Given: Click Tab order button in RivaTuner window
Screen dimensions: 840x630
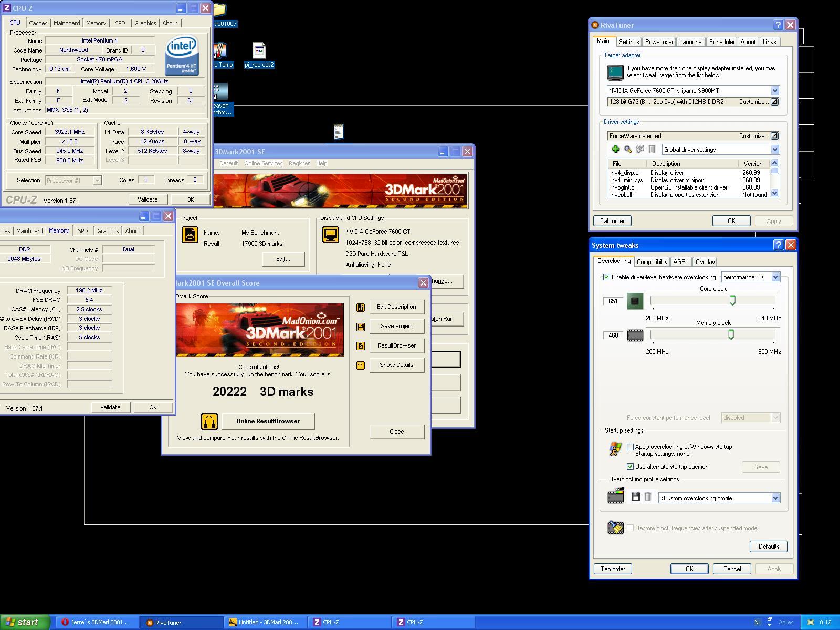Looking at the screenshot, I should (x=612, y=221).
